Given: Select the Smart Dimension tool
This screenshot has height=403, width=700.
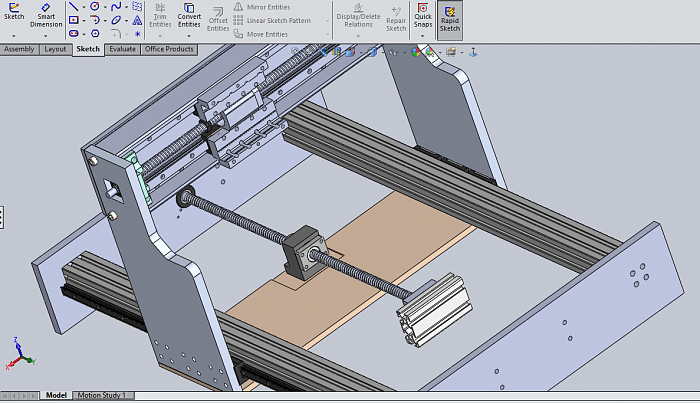Looking at the screenshot, I should tap(46, 14).
